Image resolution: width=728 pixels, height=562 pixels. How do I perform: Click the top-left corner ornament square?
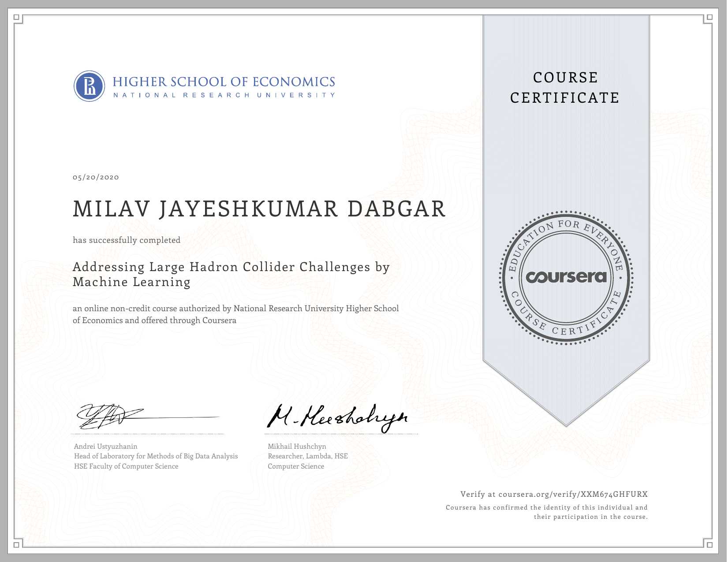17,18
